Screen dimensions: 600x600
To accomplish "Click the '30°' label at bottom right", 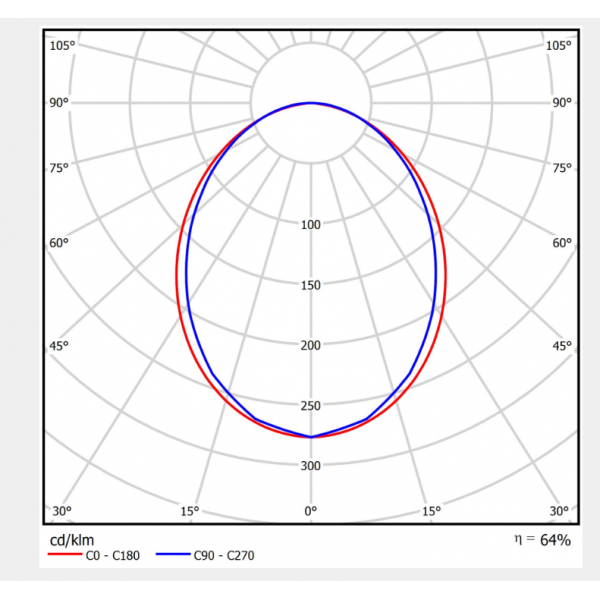I will [559, 511].
